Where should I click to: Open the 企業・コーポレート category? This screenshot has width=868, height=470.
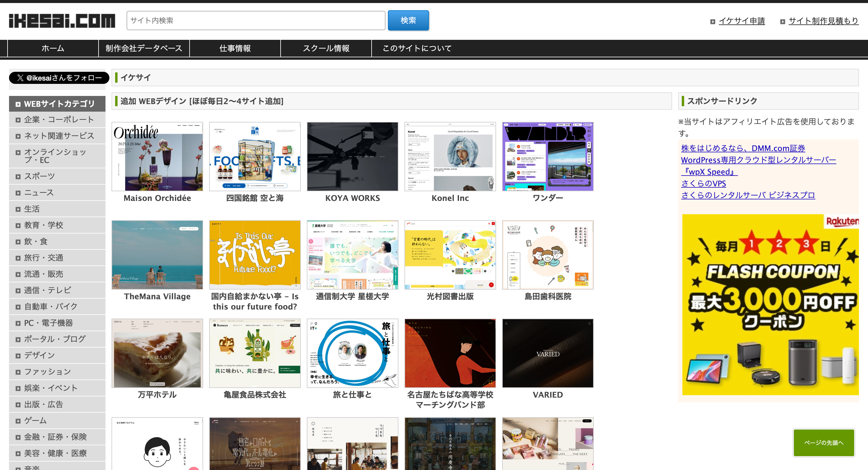click(57, 120)
